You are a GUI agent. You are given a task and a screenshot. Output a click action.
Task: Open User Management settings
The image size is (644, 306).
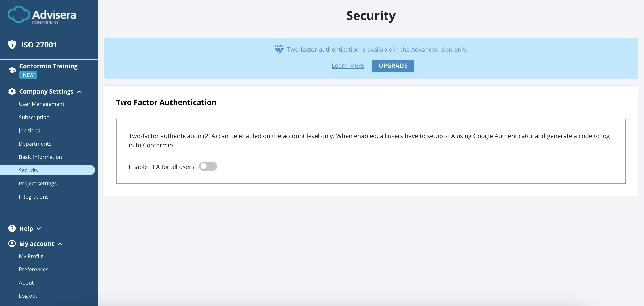click(42, 104)
